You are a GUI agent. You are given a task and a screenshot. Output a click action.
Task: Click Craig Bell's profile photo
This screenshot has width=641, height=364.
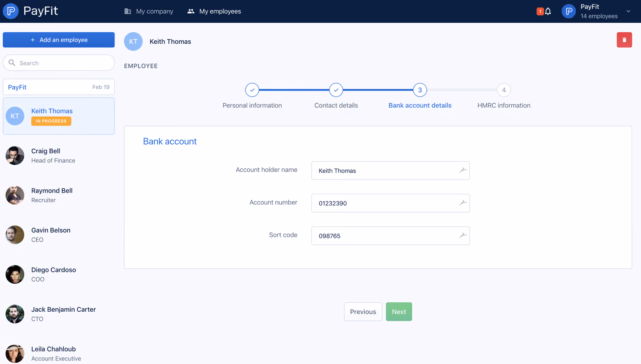click(x=15, y=155)
